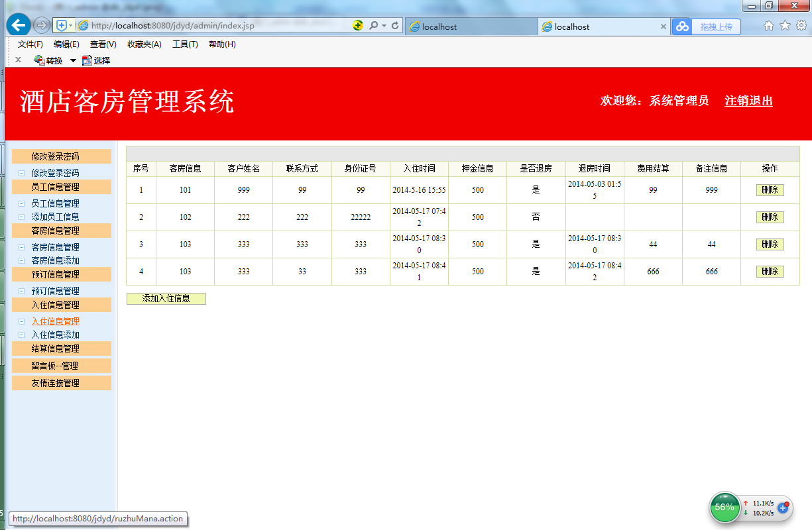Image resolution: width=812 pixels, height=530 pixels.
Task: Click the 入住时间 column header
Action: pos(419,169)
